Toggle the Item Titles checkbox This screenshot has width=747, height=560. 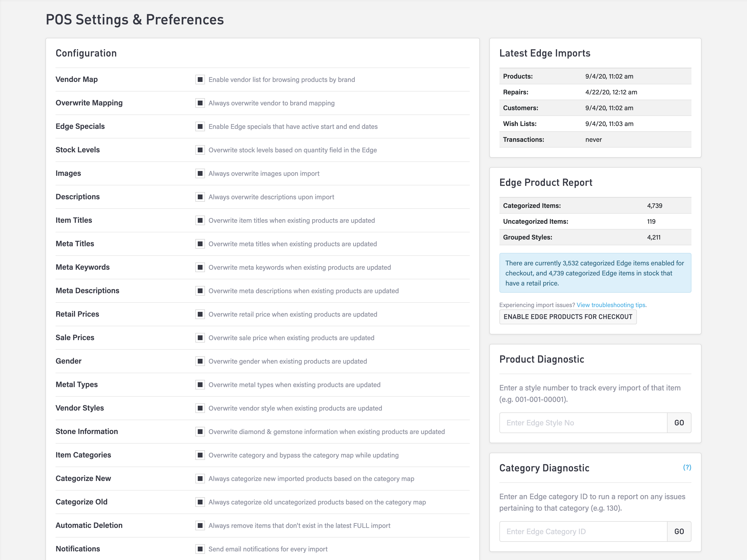point(200,221)
